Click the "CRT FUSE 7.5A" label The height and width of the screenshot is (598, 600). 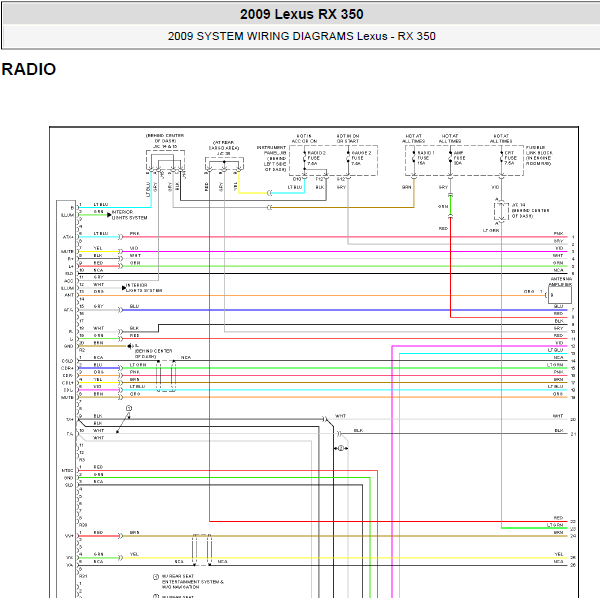pos(510,158)
